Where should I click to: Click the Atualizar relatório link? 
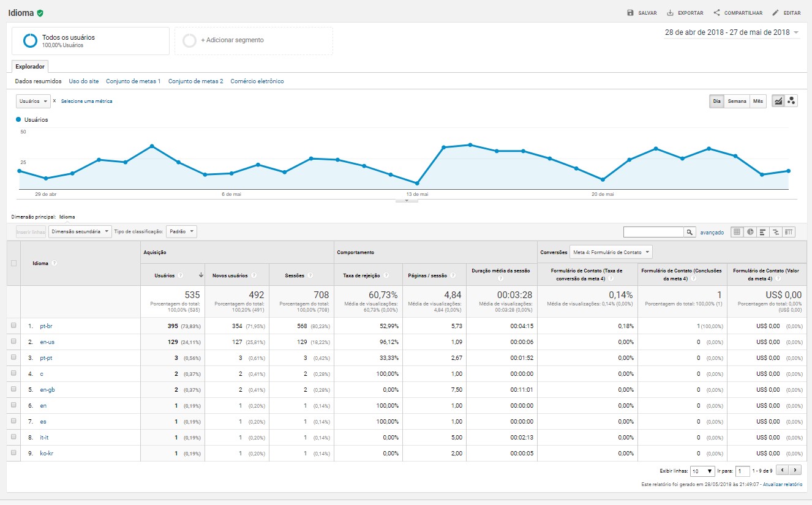point(782,484)
